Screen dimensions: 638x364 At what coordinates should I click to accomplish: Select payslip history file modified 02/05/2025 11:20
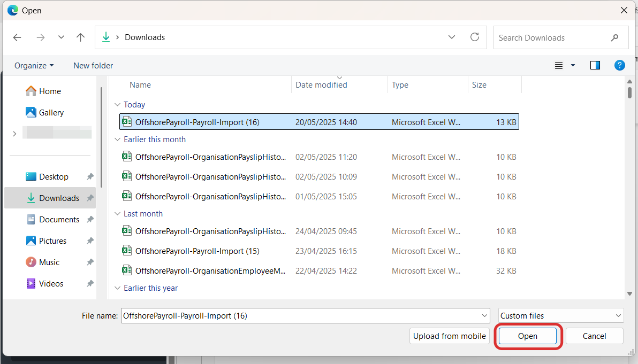click(x=319, y=157)
